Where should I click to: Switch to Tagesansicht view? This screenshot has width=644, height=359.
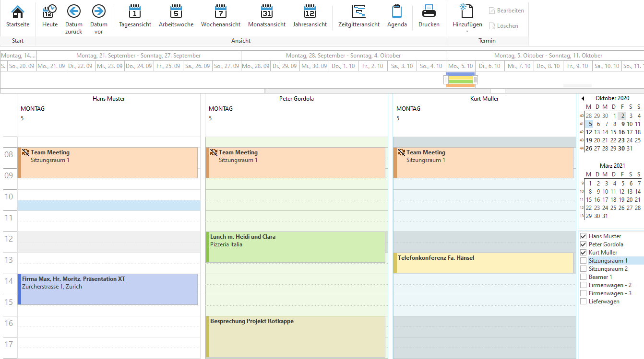pyautogui.click(x=135, y=18)
